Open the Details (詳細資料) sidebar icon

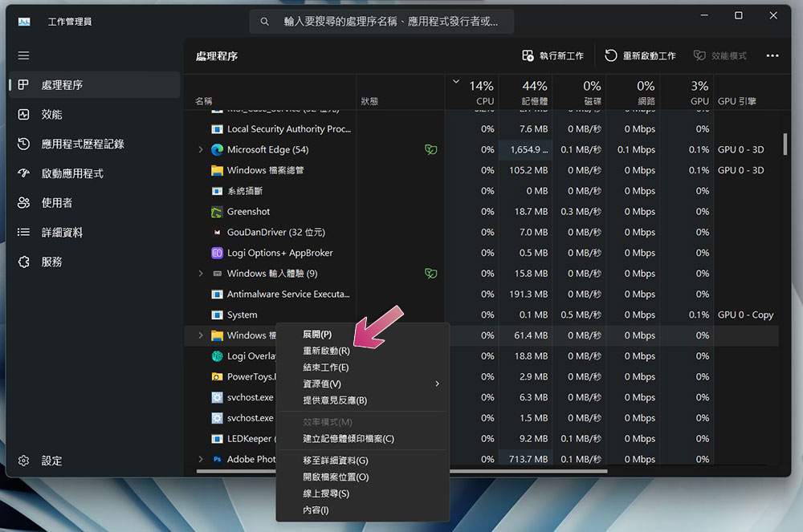23,232
